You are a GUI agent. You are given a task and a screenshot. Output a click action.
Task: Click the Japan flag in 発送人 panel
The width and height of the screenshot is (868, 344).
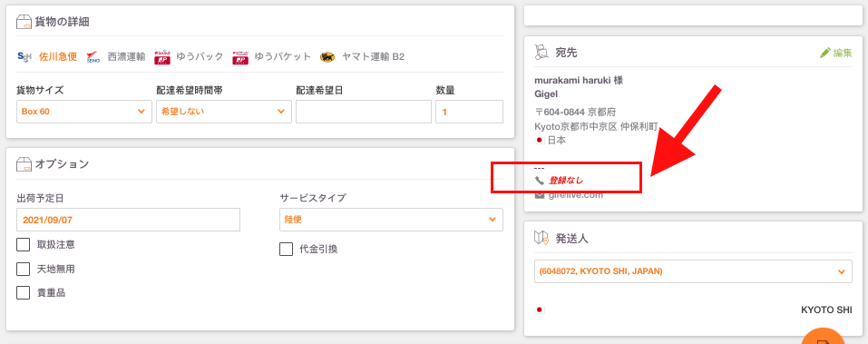point(540,310)
